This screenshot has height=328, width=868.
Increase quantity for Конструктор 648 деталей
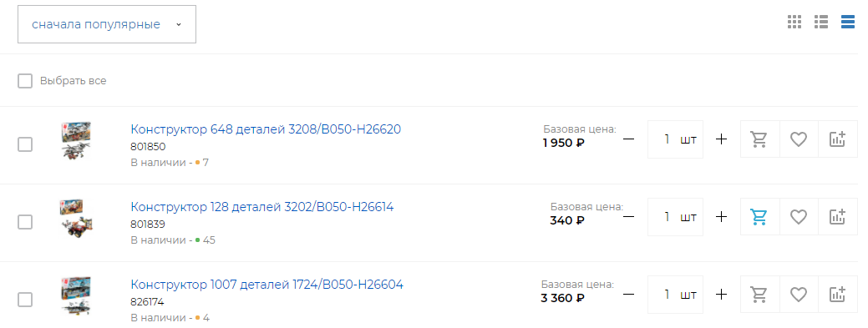click(x=721, y=139)
